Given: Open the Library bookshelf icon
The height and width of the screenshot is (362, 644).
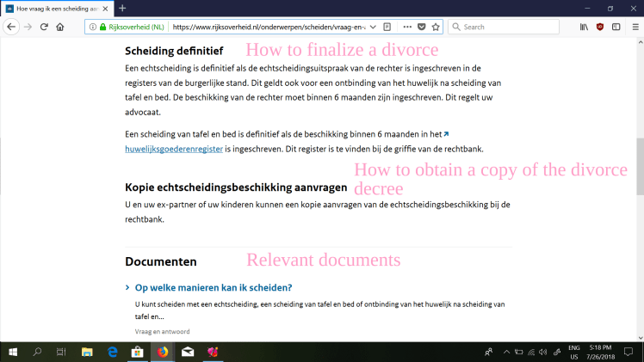Looking at the screenshot, I should 583,27.
